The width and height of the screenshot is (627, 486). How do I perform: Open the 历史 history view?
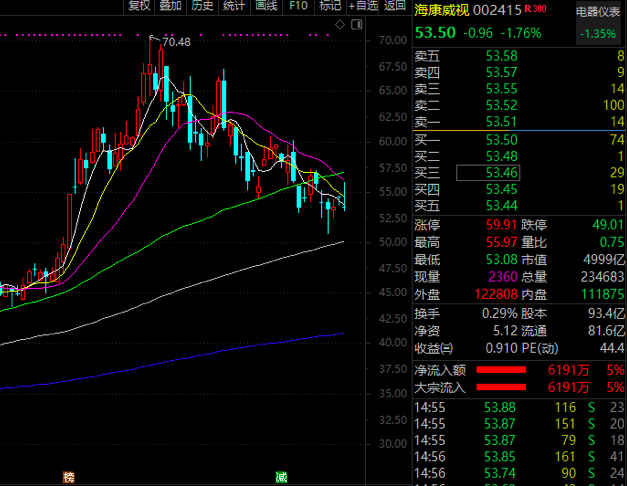(202, 6)
